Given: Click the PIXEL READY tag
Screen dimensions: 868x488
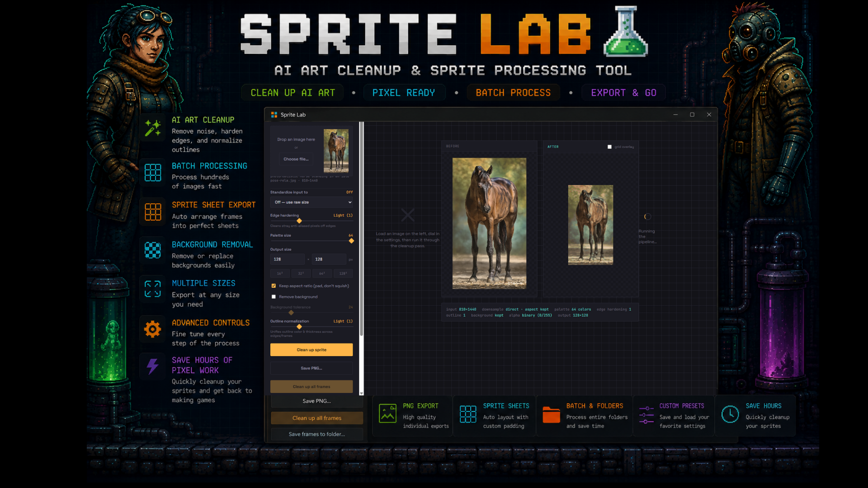Looking at the screenshot, I should pos(404,93).
